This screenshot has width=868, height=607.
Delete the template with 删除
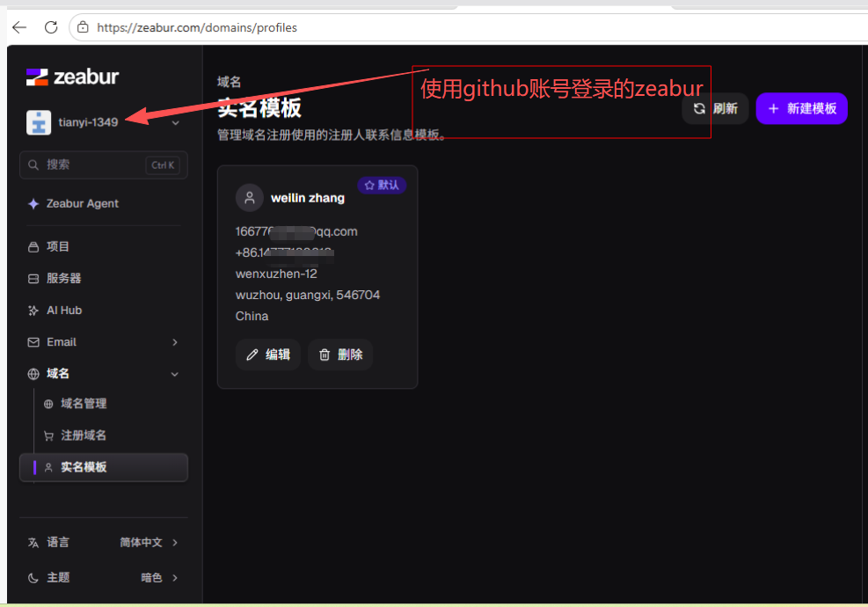[x=340, y=355]
